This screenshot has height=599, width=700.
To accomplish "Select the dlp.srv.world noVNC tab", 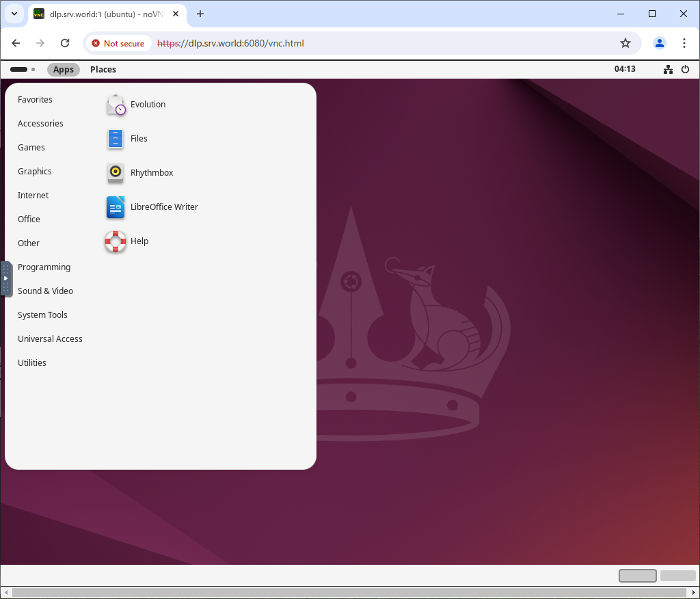I will coord(106,14).
